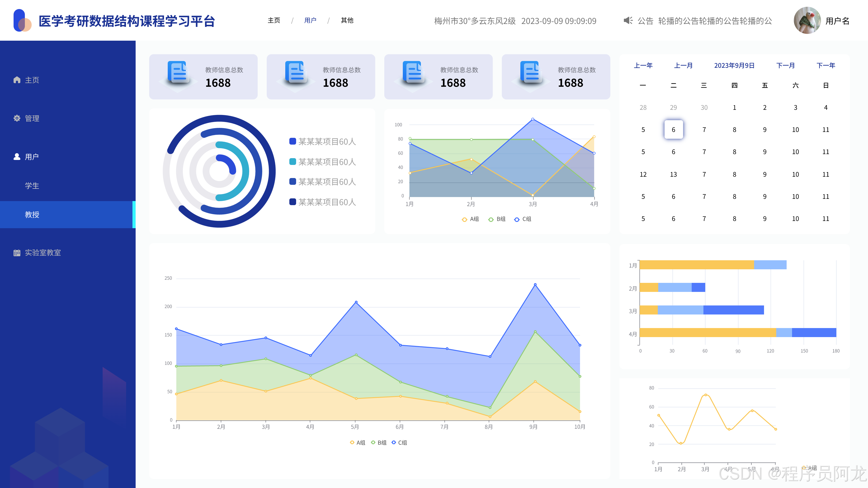
Task: Select 主页 in the top navigation breadcrumb
Action: [x=274, y=21]
